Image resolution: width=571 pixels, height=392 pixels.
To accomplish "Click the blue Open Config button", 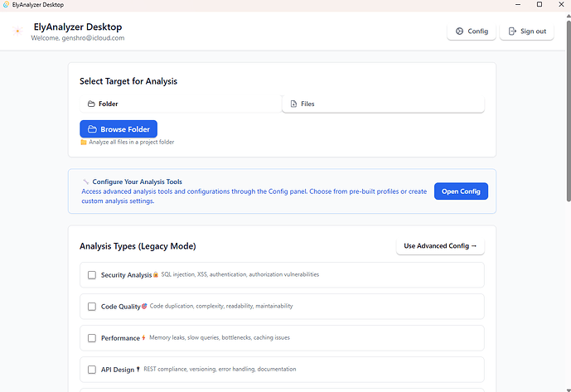I will point(461,191).
